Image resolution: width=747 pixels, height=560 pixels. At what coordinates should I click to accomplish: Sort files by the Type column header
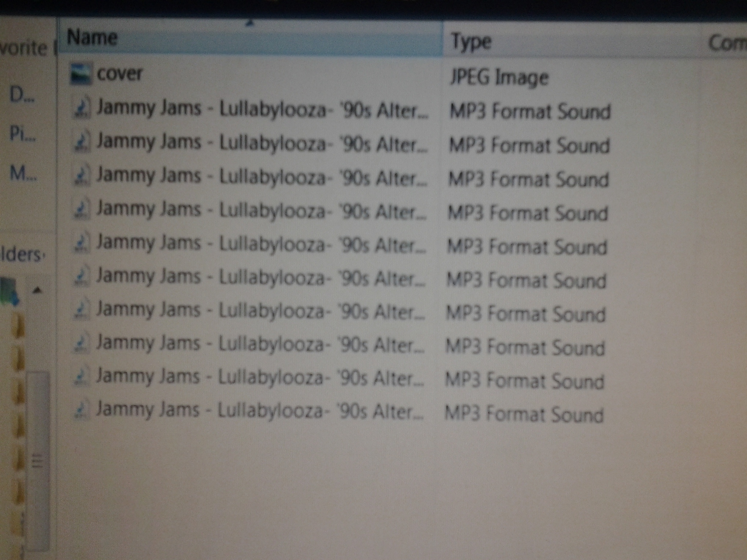[x=471, y=42]
